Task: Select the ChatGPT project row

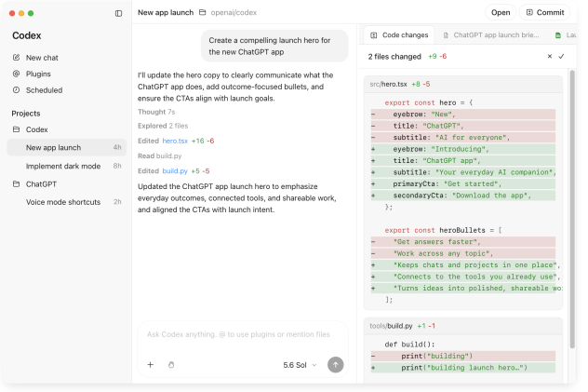Action: [x=67, y=184]
